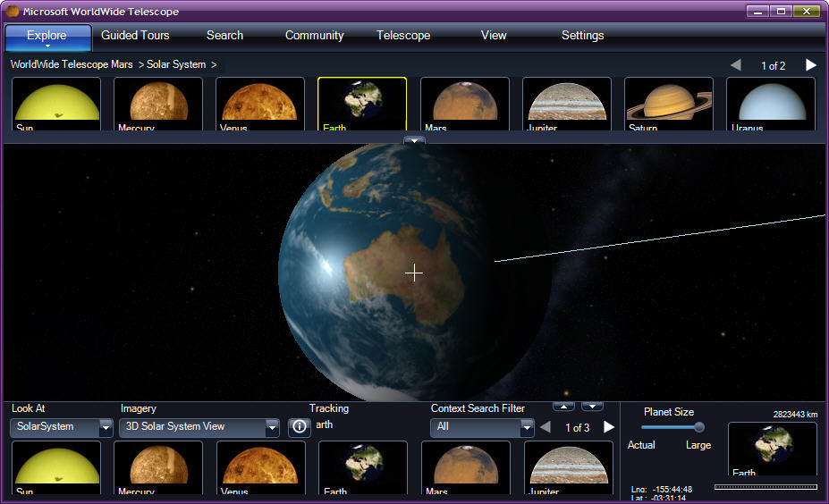Click the Solar System breadcrumb link
Screen dimensions: 829x504
coord(176,64)
